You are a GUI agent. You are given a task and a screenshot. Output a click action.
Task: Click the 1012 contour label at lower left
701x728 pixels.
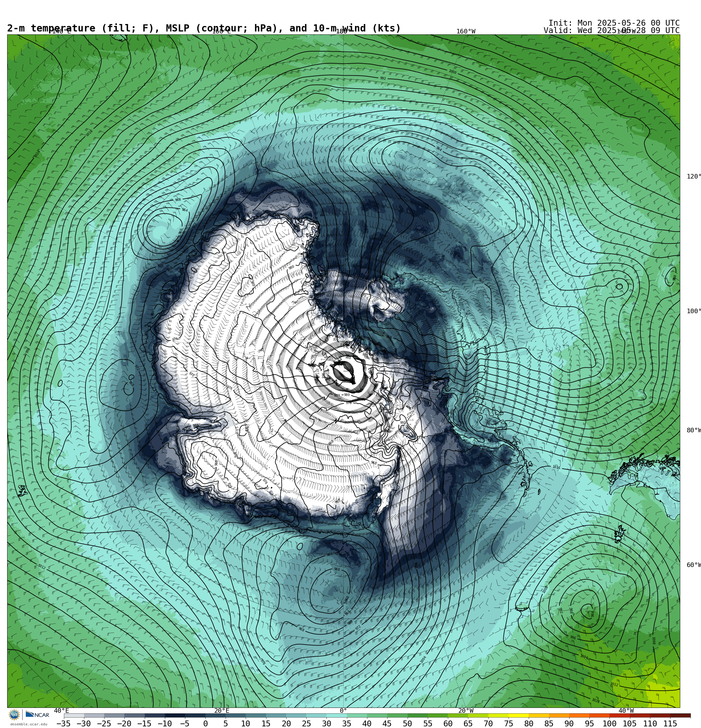42,567
